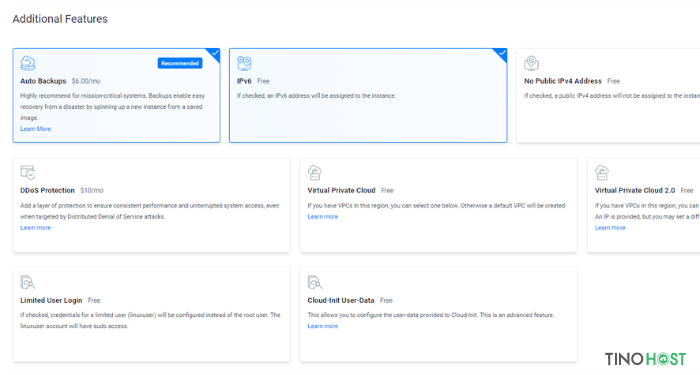Click the Virtual Private Cloud 2.0 title
This screenshot has width=700, height=375.
coord(634,191)
